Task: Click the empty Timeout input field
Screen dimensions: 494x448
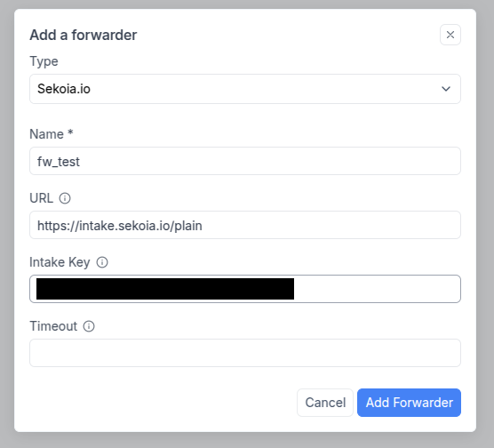Action: tap(245, 353)
